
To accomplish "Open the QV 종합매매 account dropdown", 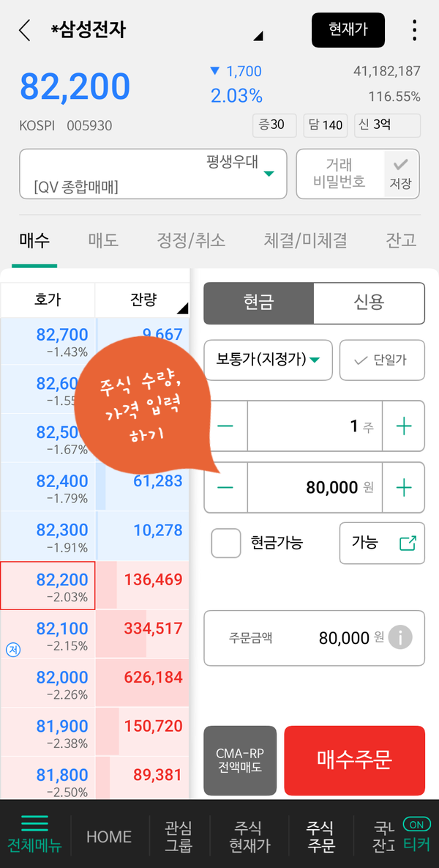I will point(153,174).
